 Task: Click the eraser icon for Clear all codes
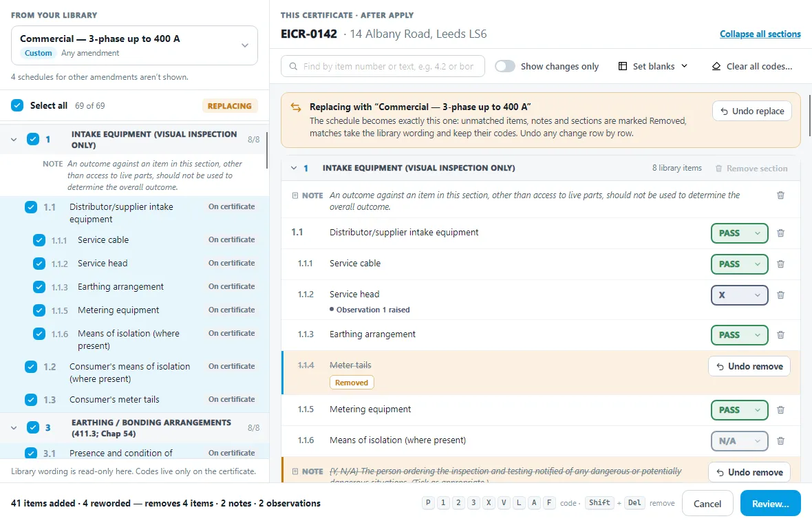716,66
